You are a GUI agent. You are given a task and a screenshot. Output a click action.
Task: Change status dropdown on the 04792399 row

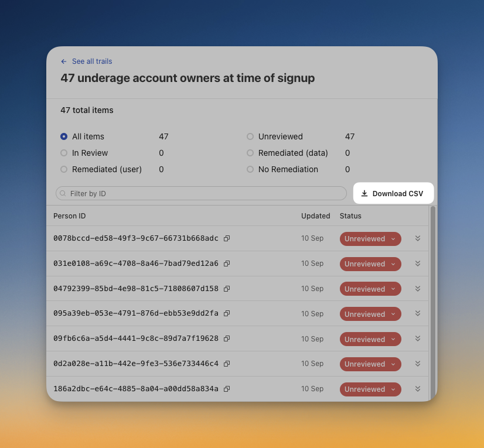click(x=370, y=289)
